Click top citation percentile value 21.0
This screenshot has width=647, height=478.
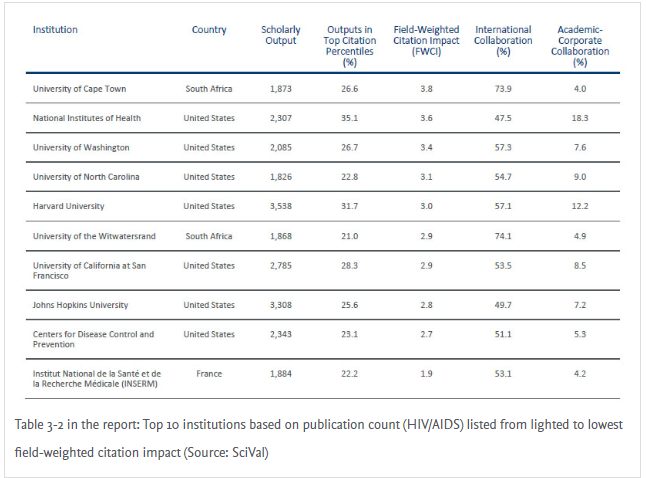tap(349, 236)
